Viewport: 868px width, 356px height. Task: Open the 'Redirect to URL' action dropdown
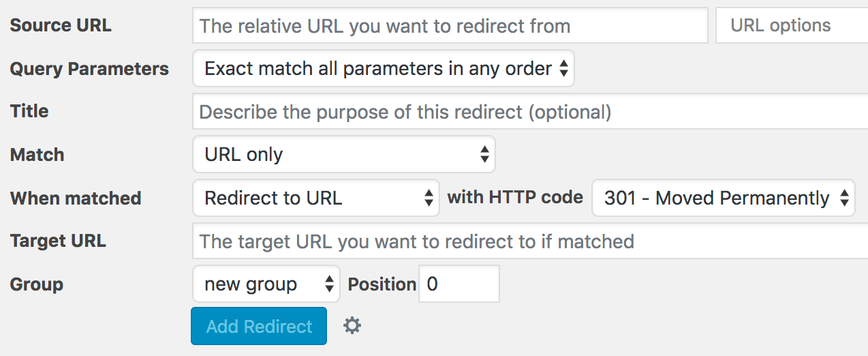(x=315, y=198)
